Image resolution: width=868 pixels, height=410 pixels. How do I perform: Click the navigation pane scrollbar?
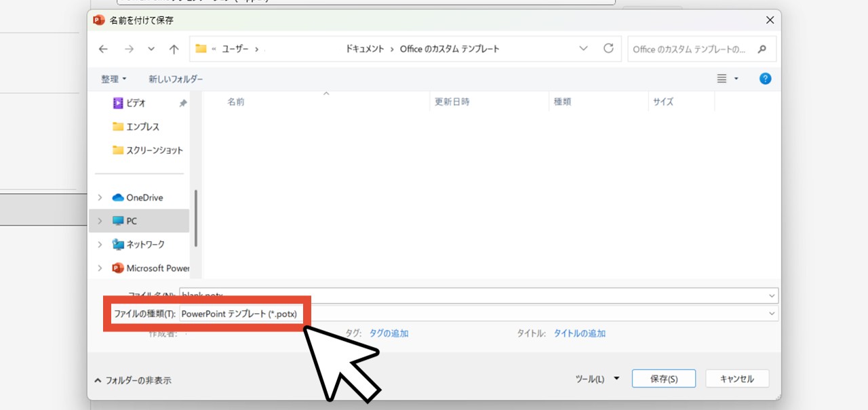(x=196, y=218)
